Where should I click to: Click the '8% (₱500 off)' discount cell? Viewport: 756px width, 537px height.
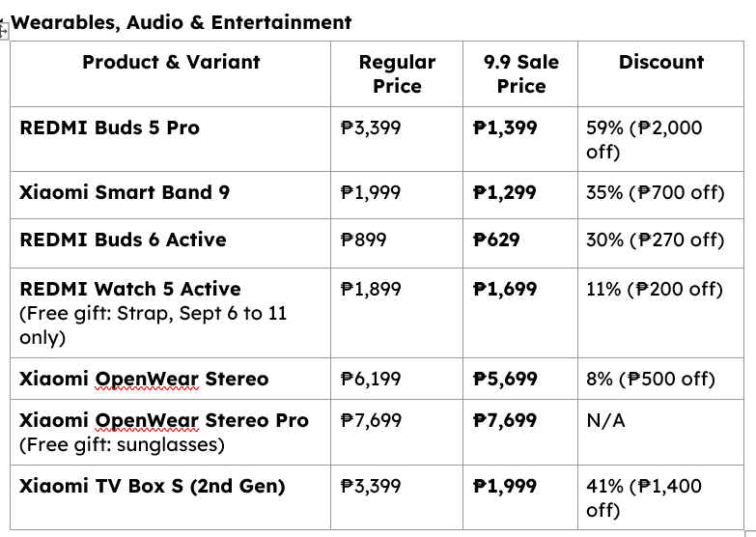click(x=650, y=379)
